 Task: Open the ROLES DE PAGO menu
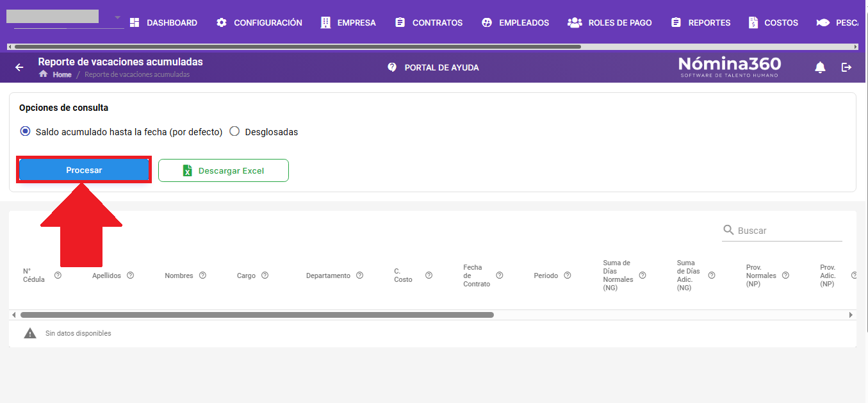610,22
